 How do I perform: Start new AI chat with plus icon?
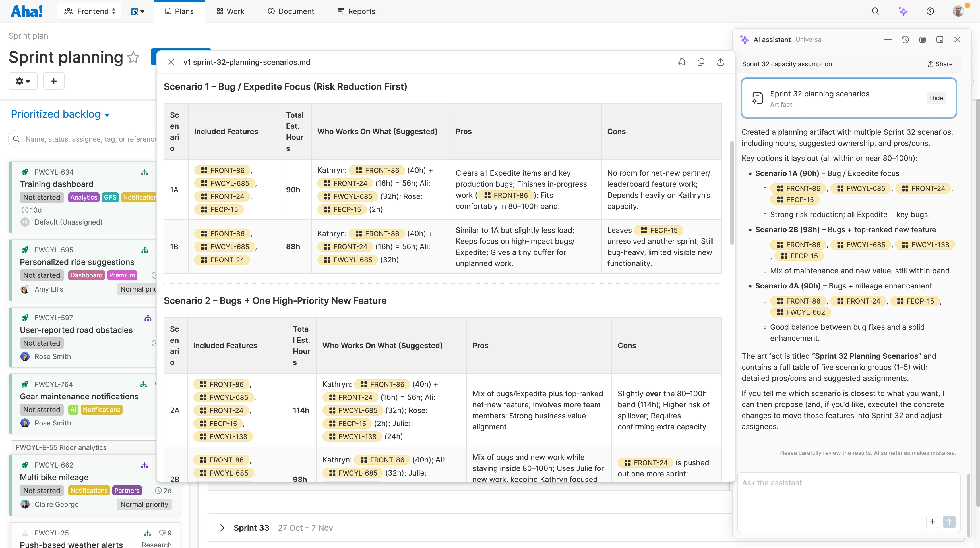pyautogui.click(x=888, y=40)
